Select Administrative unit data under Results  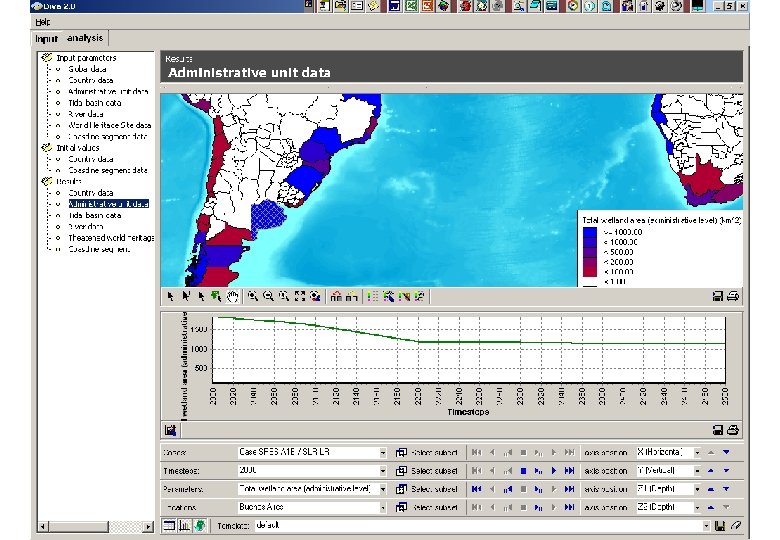click(x=108, y=204)
